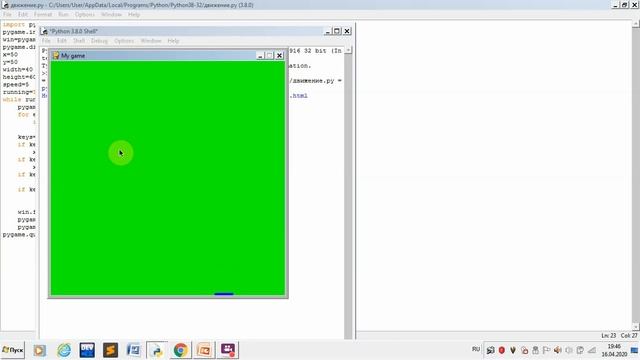The image size is (640, 360).
Task: Open the Dev-C++ taskbar icon
Action: click(87, 350)
